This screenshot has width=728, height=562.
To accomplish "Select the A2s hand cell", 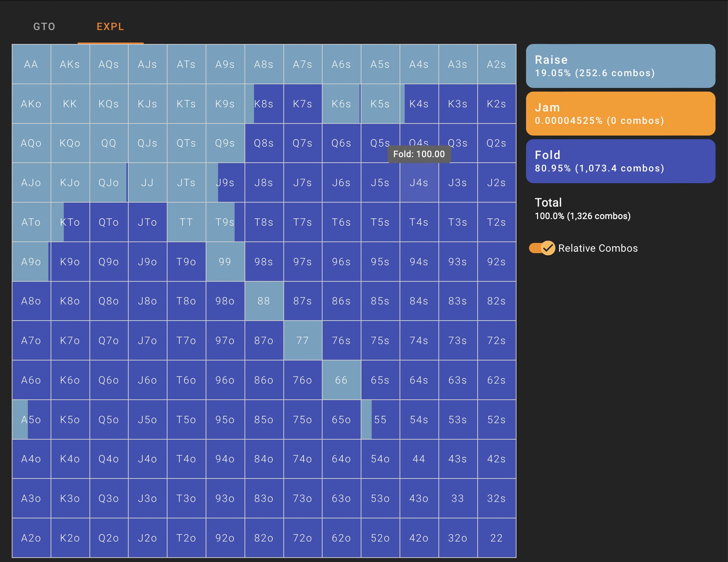I will point(496,64).
